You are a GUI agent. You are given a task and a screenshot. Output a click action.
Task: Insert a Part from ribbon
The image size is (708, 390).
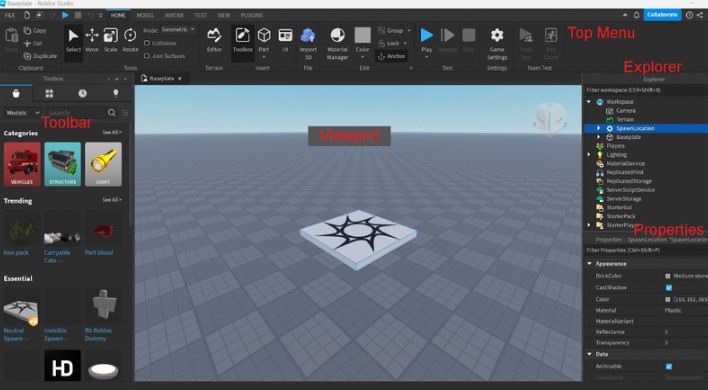pyautogui.click(x=264, y=41)
